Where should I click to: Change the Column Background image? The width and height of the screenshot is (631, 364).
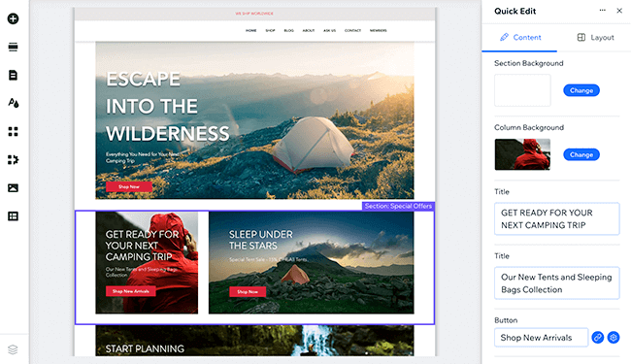(x=581, y=155)
